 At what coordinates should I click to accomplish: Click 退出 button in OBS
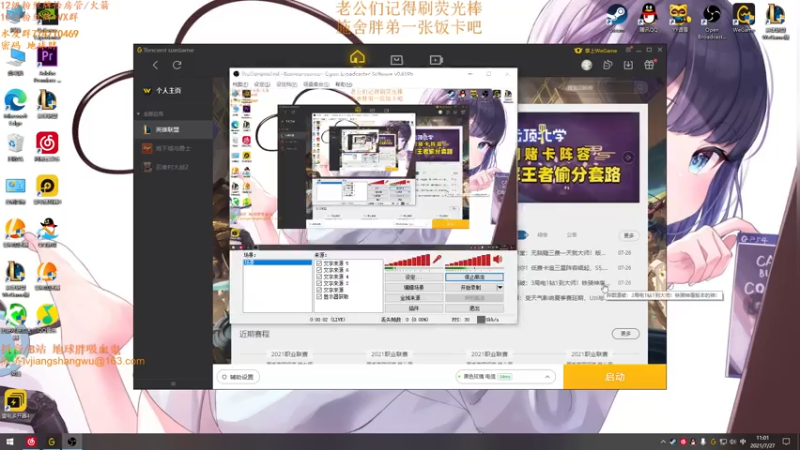[474, 308]
